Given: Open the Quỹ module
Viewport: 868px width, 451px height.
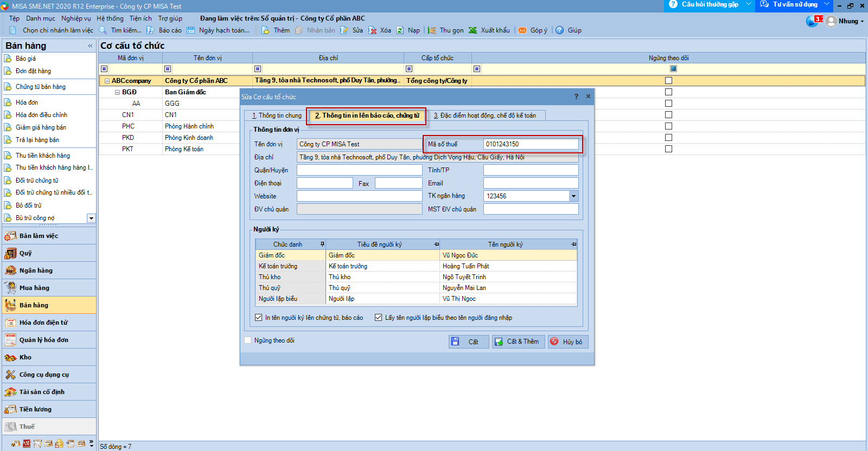Looking at the screenshot, I should (49, 253).
